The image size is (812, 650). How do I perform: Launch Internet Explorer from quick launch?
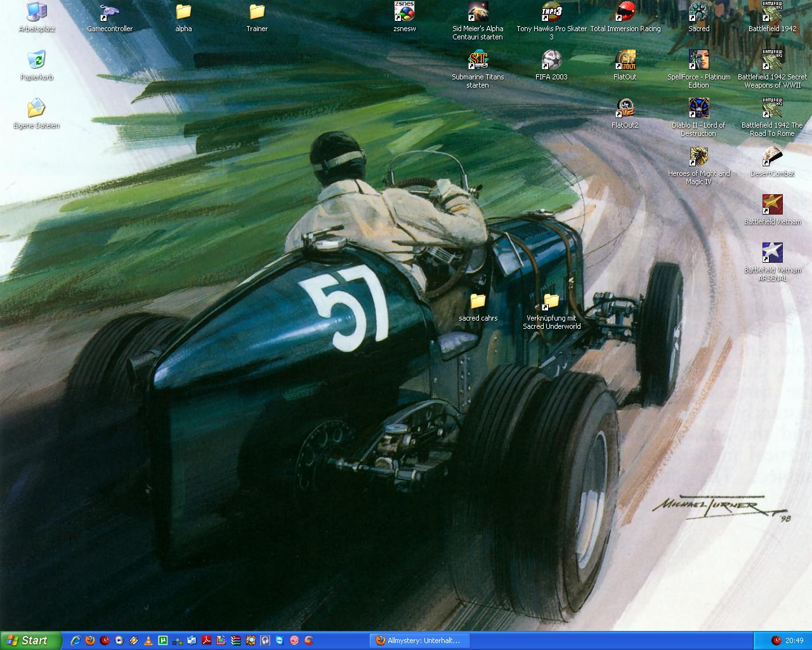click(75, 640)
